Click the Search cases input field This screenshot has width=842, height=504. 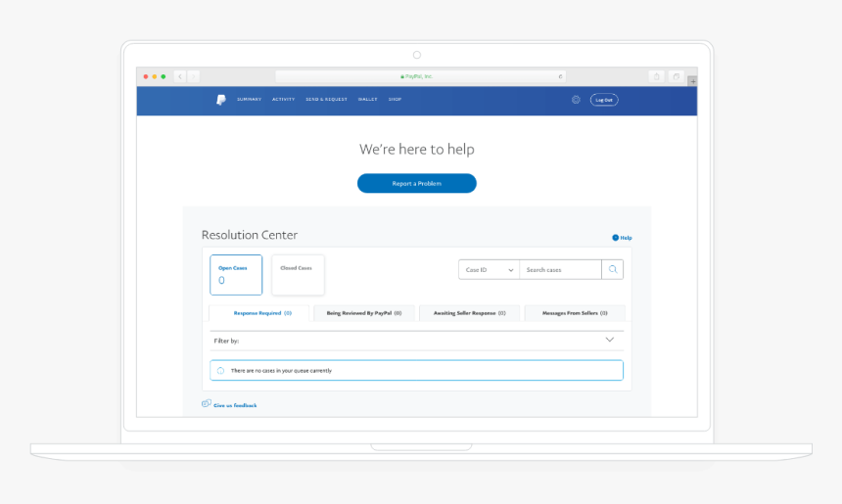coord(560,270)
